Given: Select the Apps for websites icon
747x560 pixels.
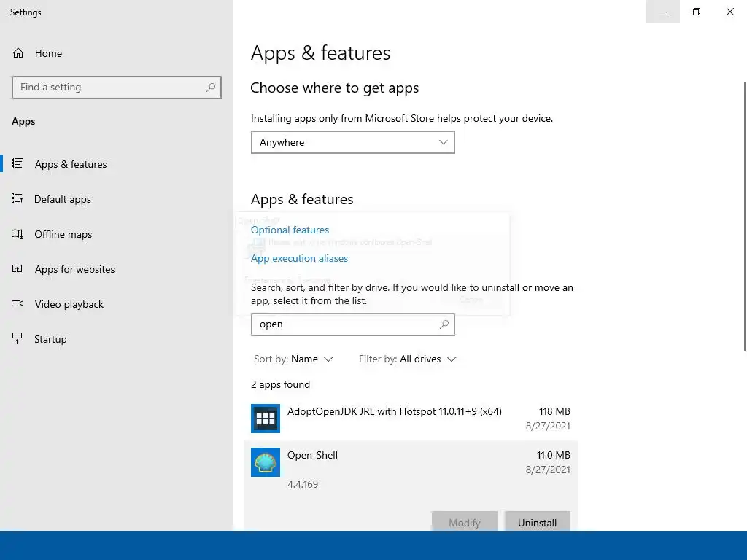Looking at the screenshot, I should click(x=18, y=268).
